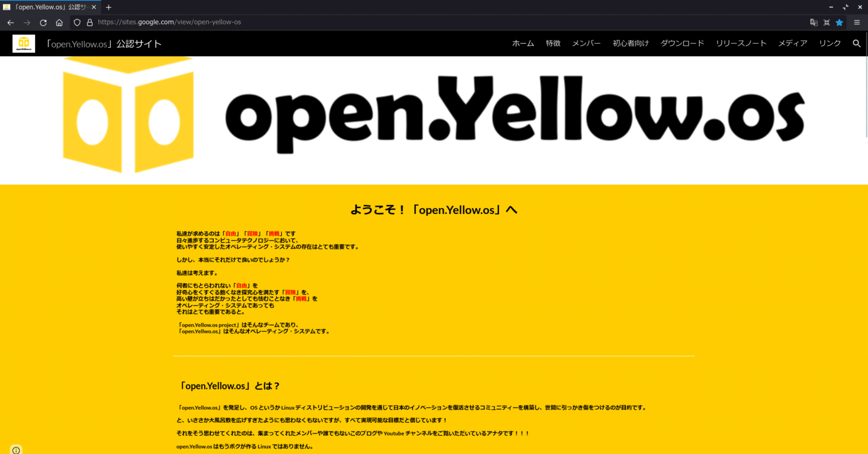
Task: Click the open.Yellow.os logo in the site header
Action: [24, 43]
